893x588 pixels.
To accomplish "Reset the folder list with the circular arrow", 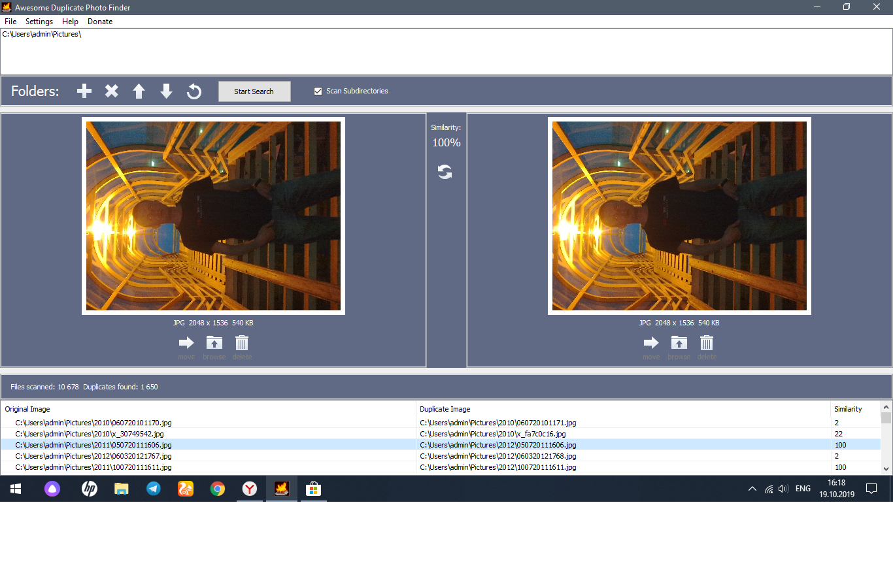I will (x=194, y=91).
